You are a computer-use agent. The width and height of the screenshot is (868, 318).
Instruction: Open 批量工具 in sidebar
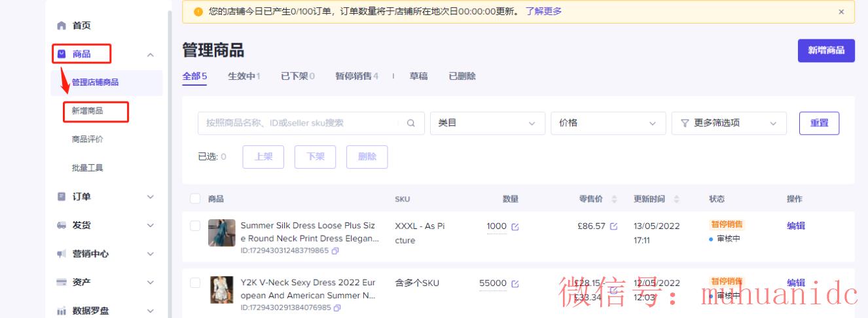(88, 168)
